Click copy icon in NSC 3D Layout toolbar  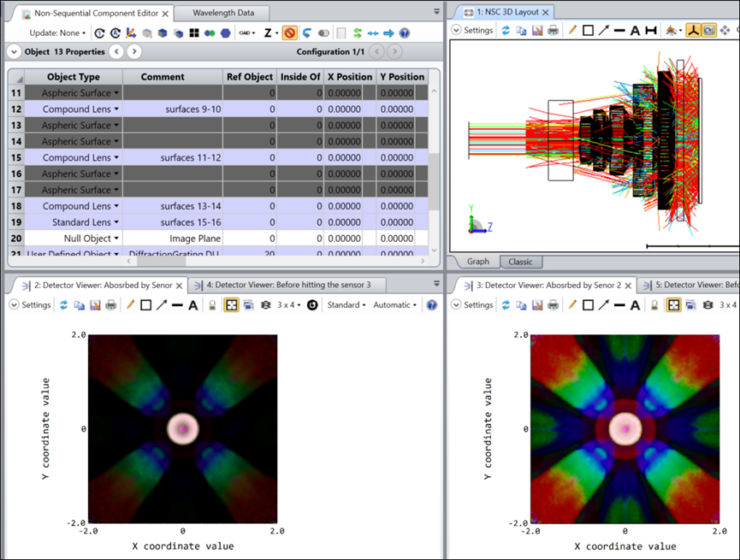[x=521, y=30]
